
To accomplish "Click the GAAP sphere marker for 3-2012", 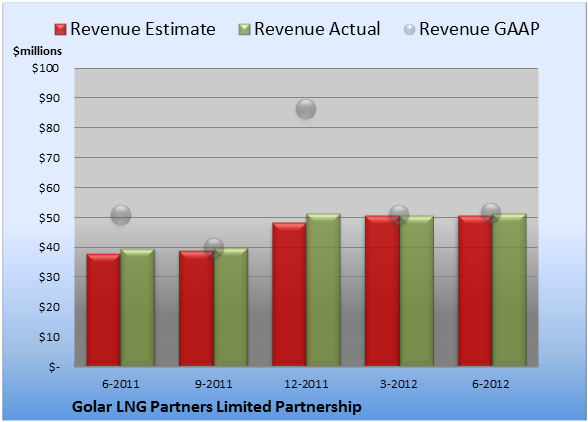I will [399, 215].
